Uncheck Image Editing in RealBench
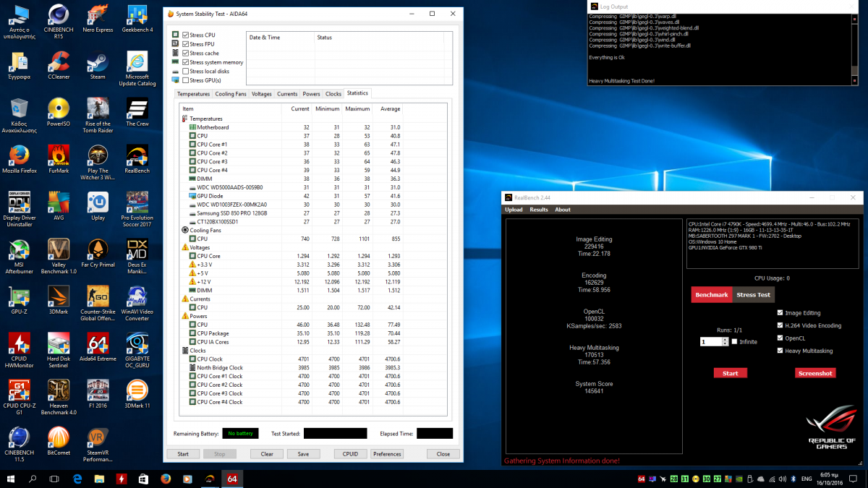This screenshot has width=868, height=488. pyautogui.click(x=780, y=313)
